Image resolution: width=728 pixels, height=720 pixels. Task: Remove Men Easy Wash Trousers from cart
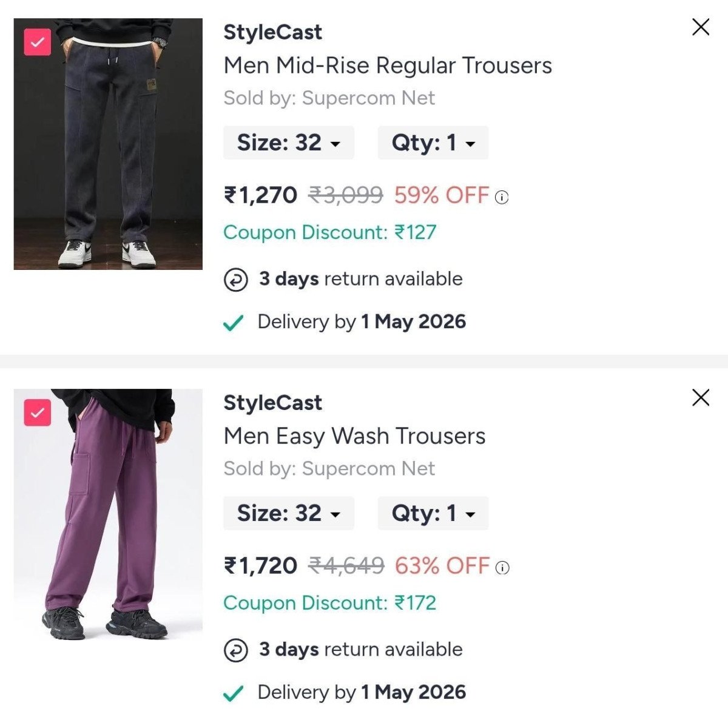(x=701, y=397)
